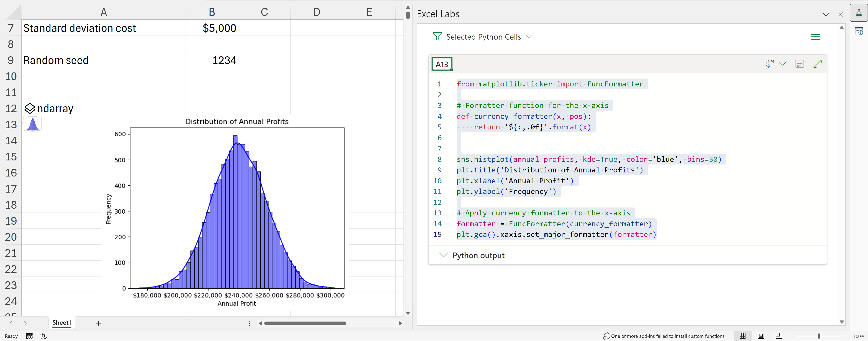Select the Sheet1 tab
The width and height of the screenshot is (868, 341).
pyautogui.click(x=62, y=323)
